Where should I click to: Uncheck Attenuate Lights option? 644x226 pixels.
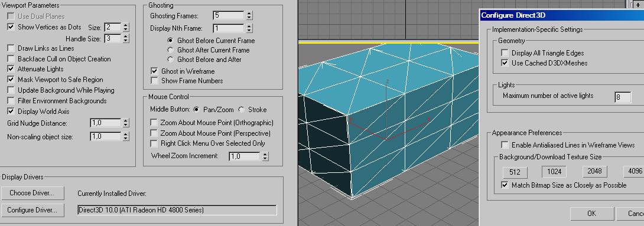(11, 69)
